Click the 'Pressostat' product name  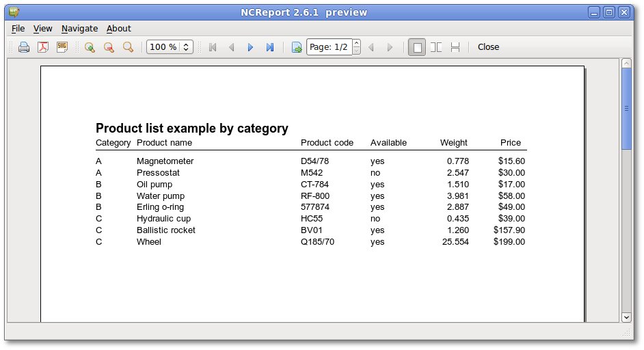(x=158, y=172)
